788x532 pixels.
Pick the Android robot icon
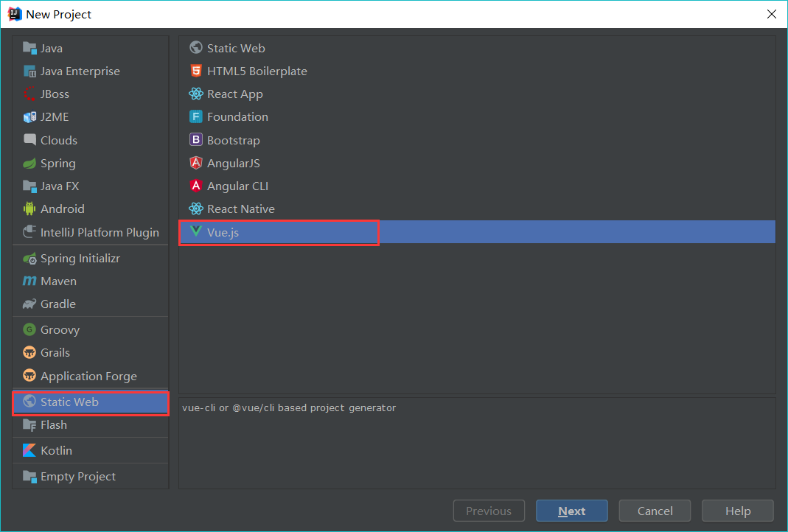pos(29,209)
